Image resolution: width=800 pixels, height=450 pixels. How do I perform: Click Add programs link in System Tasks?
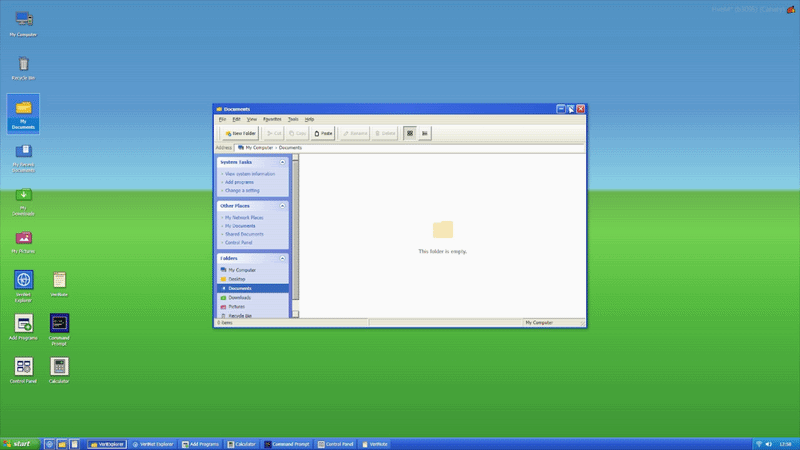point(239,182)
